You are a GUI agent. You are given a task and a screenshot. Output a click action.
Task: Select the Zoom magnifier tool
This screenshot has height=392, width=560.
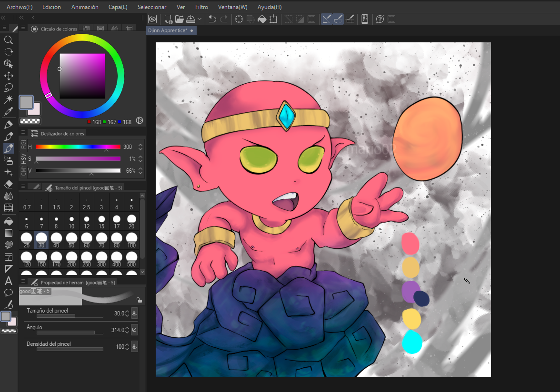click(x=8, y=40)
